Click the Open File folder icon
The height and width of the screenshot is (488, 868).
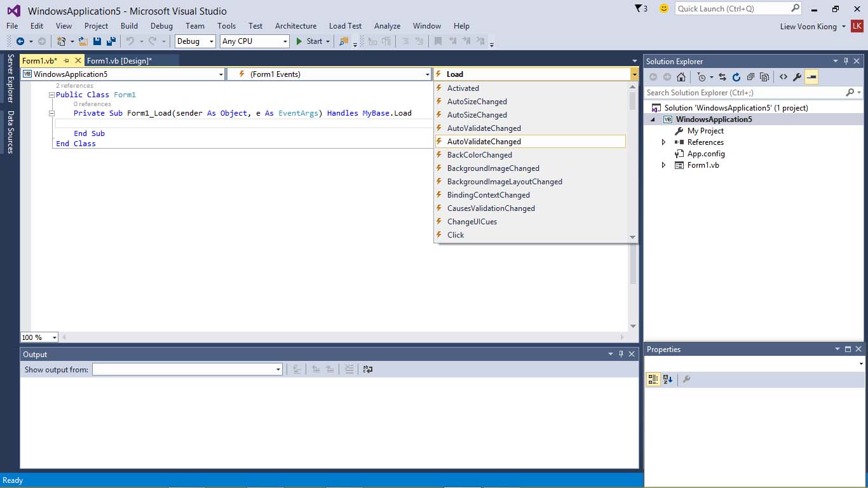pyautogui.click(x=83, y=41)
